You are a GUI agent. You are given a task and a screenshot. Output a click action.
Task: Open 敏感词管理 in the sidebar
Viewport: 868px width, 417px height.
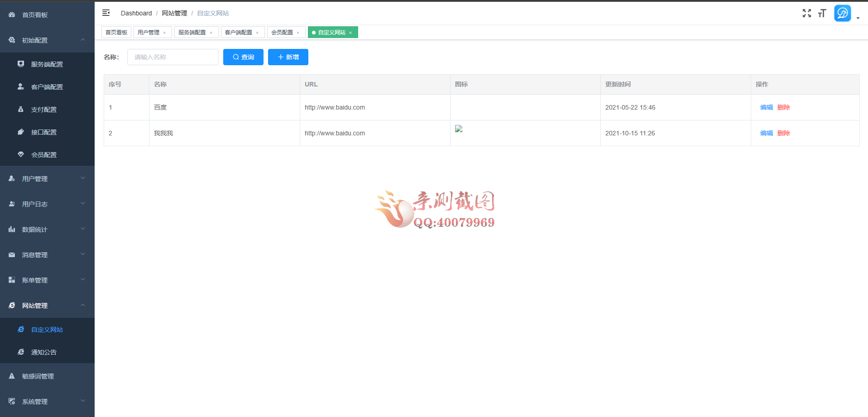[x=38, y=376]
